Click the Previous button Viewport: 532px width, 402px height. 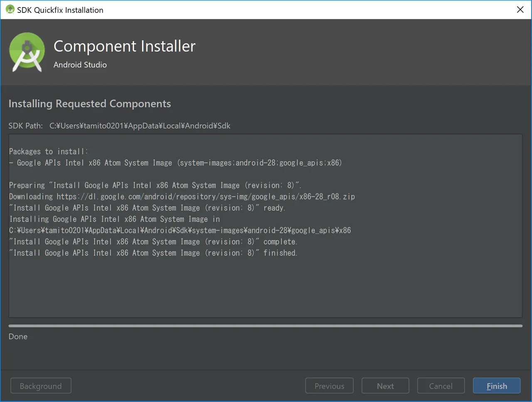click(x=329, y=386)
